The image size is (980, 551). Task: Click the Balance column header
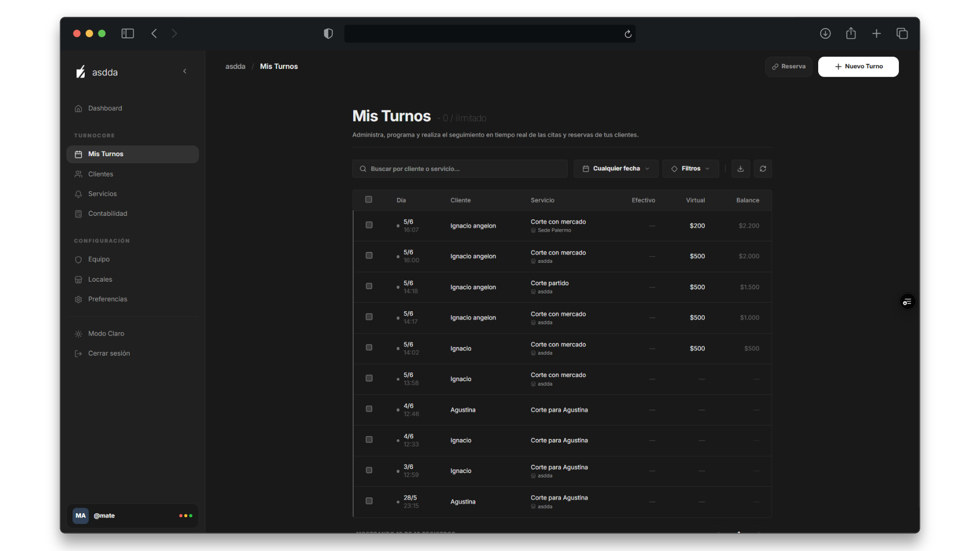[747, 200]
